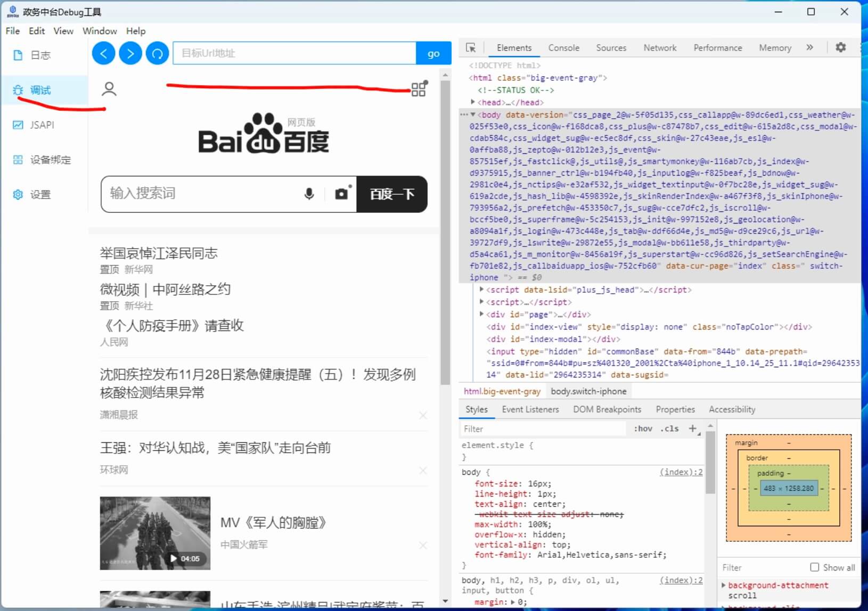Toggle the :hov element state button
This screenshot has height=611, width=868.
pos(643,429)
